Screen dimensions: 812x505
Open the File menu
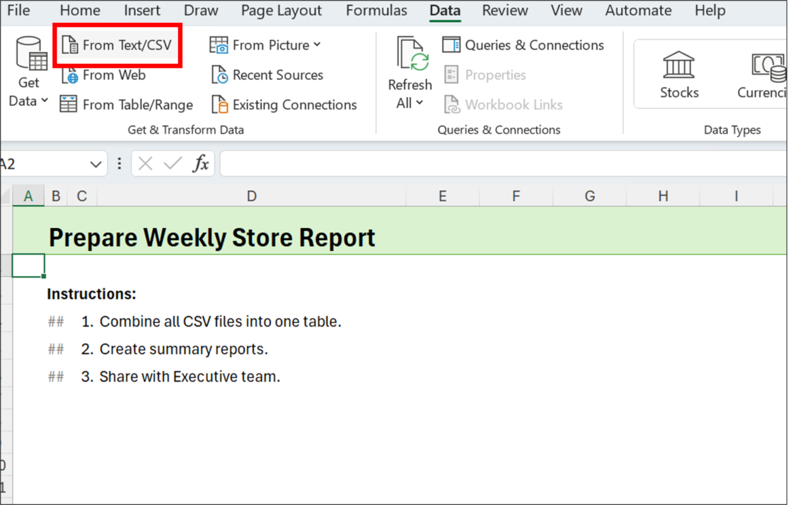tap(18, 10)
